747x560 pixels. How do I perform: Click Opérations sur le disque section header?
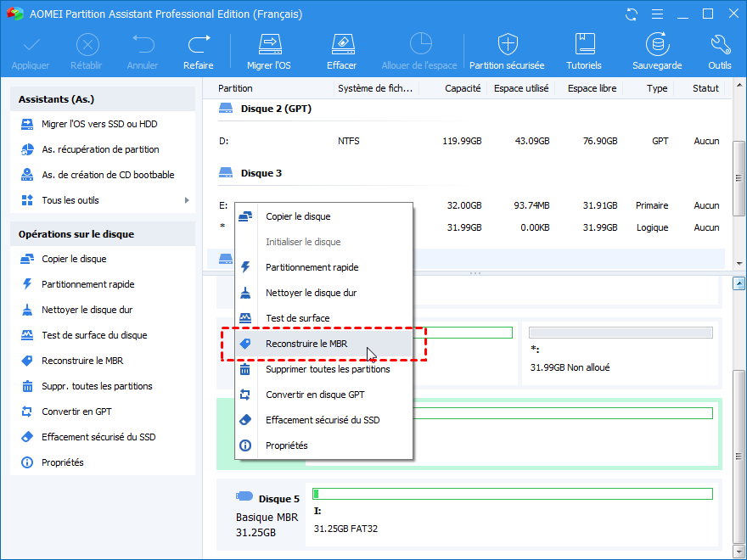tap(103, 234)
